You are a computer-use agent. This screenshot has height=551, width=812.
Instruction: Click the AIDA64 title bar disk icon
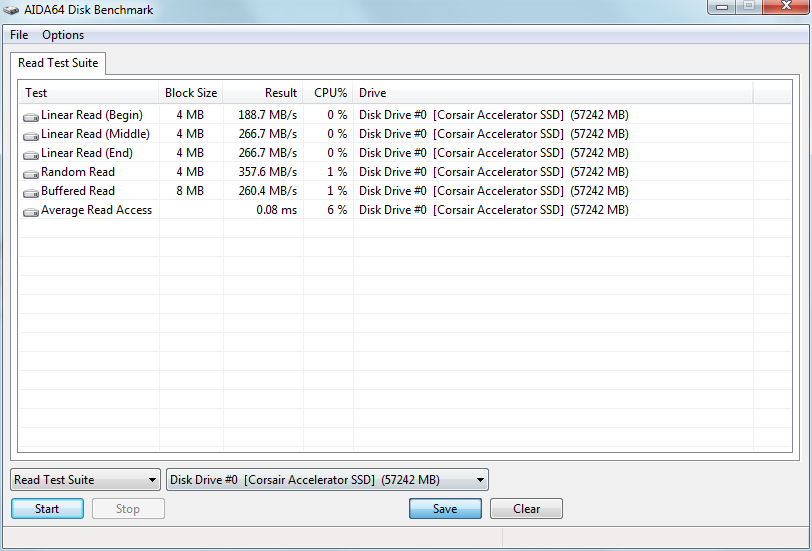click(x=11, y=10)
